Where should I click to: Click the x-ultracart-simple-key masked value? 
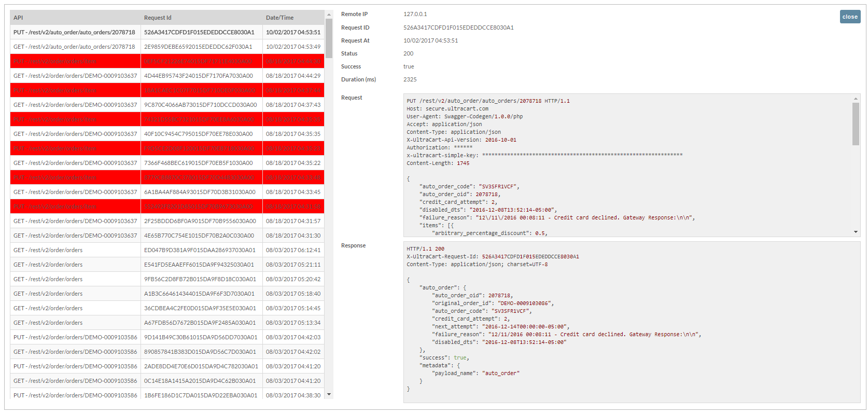tap(582, 155)
